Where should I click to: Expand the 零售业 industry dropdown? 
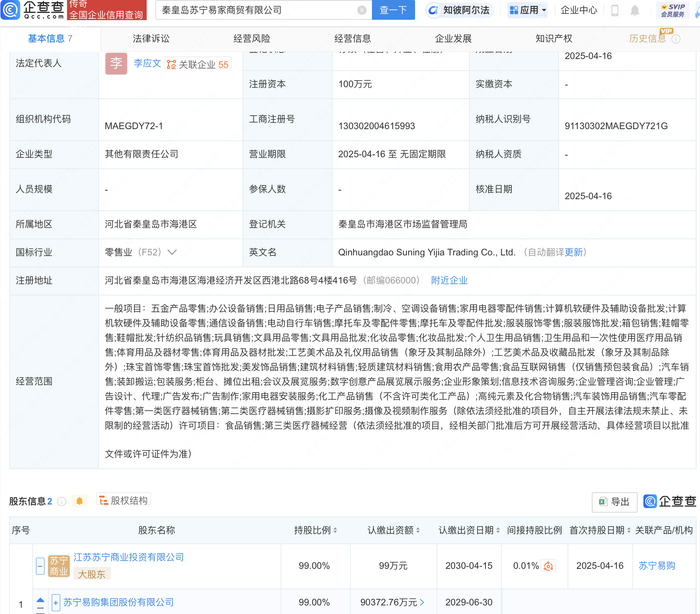(172, 253)
